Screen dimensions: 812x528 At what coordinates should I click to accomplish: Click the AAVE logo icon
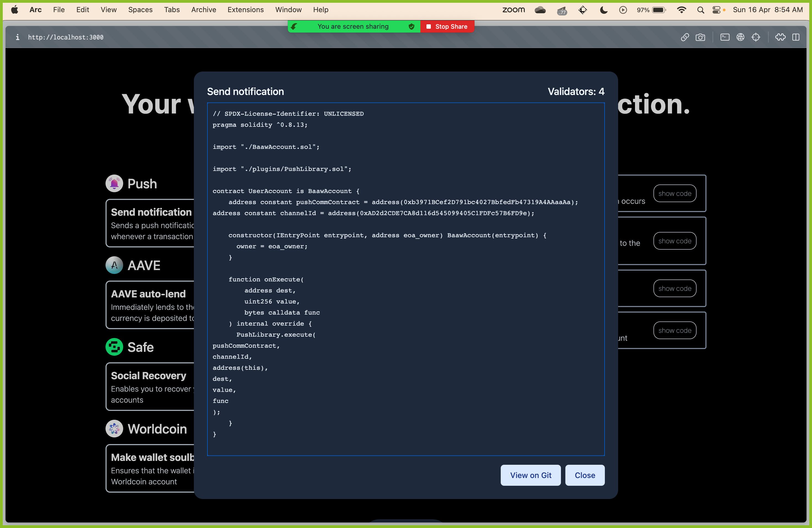pyautogui.click(x=114, y=265)
